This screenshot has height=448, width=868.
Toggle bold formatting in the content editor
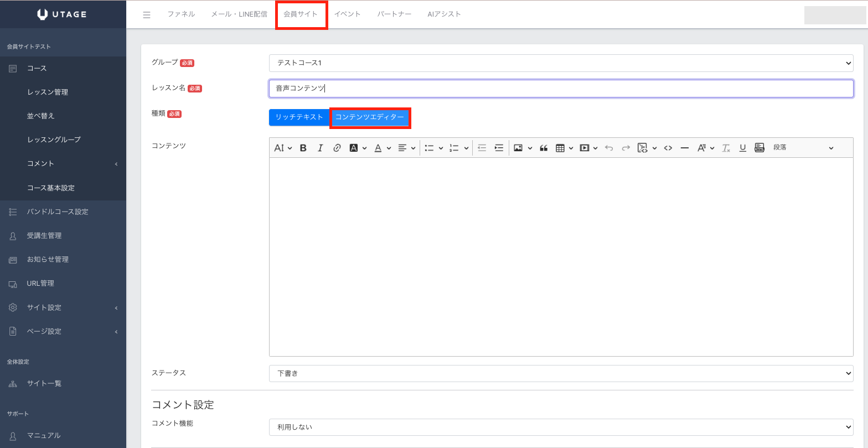(303, 148)
